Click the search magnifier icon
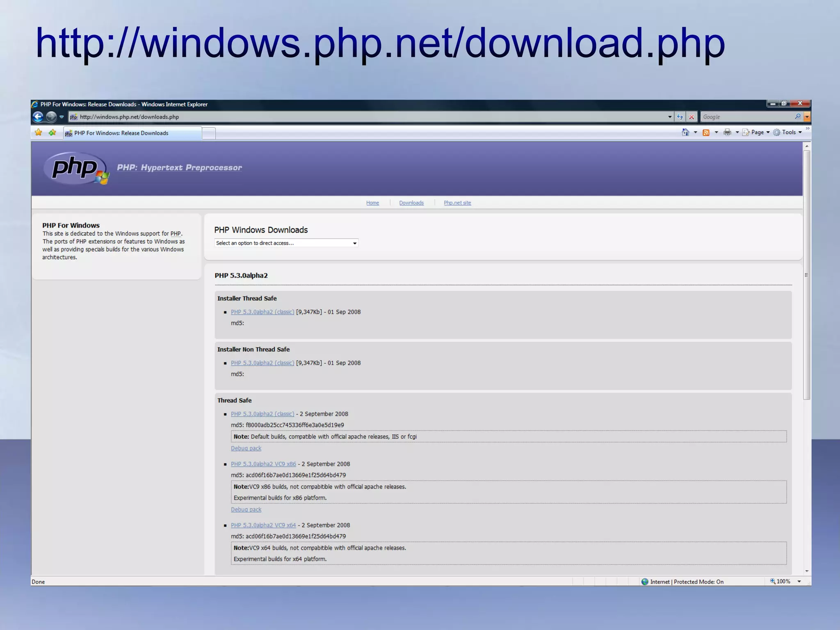 [798, 117]
